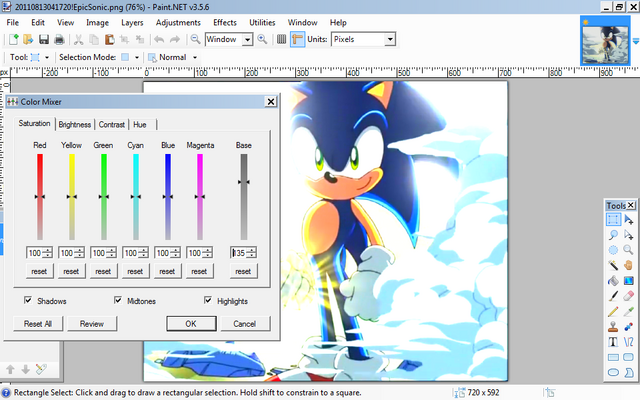
Task: Select the Ellipse shape tool
Action: coord(613,372)
